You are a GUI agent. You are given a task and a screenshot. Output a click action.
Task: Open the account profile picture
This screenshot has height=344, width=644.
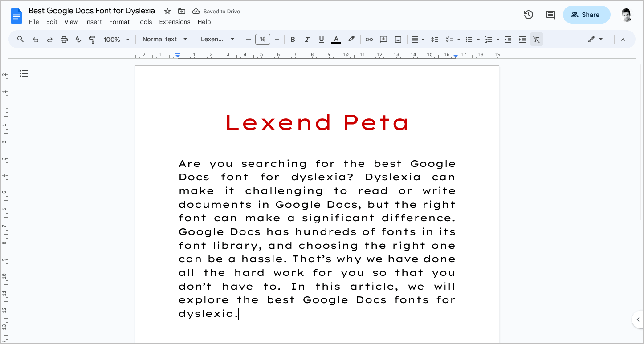point(627,15)
